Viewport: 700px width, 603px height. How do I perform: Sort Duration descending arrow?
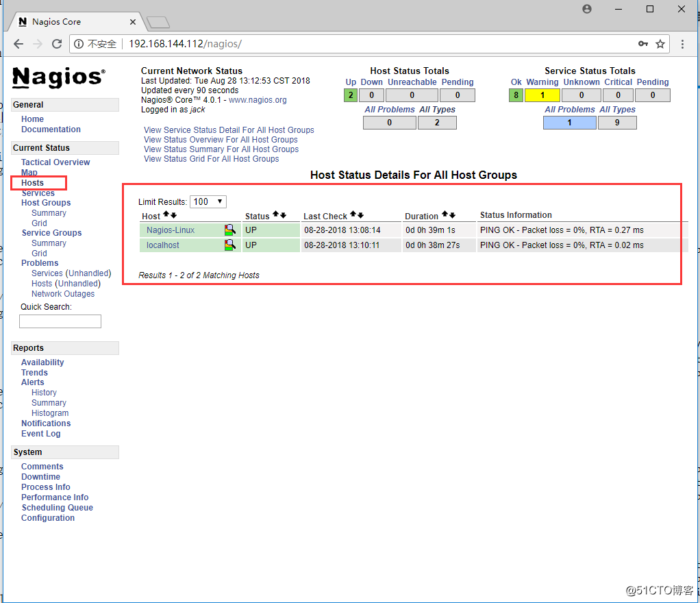tap(452, 215)
